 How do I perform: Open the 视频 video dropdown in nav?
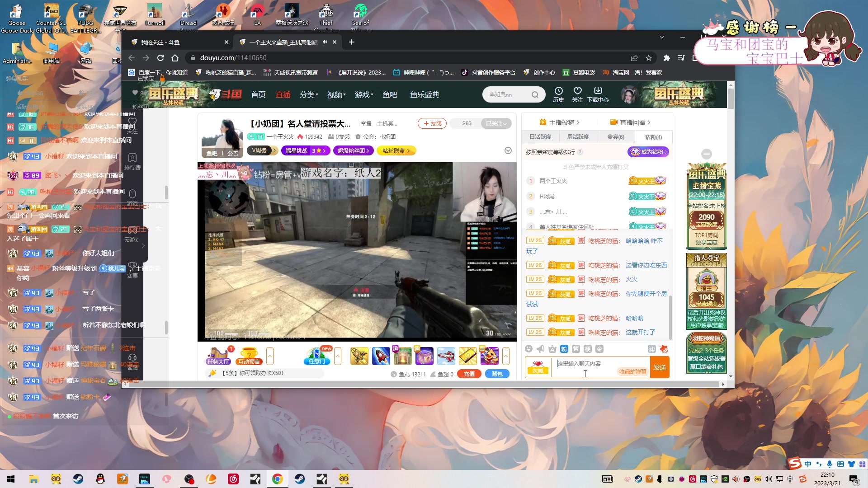(x=336, y=94)
